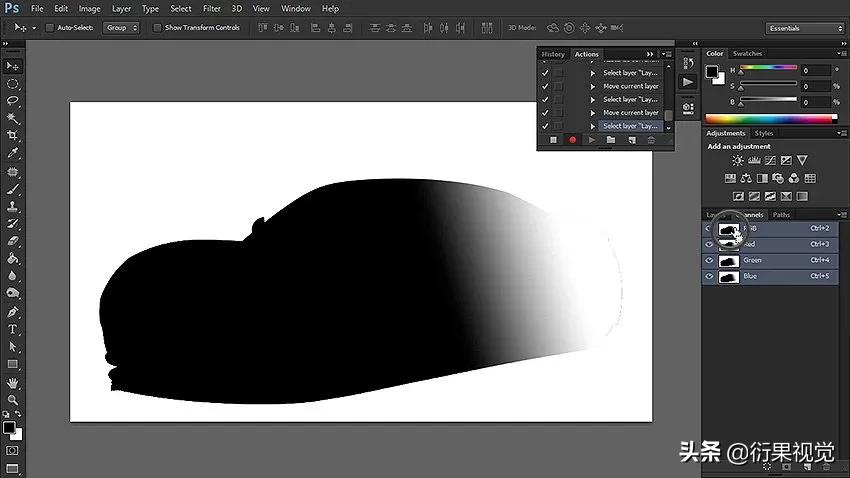Hide the Green channel visibility eye
This screenshot has width=850, height=478.
click(x=710, y=260)
